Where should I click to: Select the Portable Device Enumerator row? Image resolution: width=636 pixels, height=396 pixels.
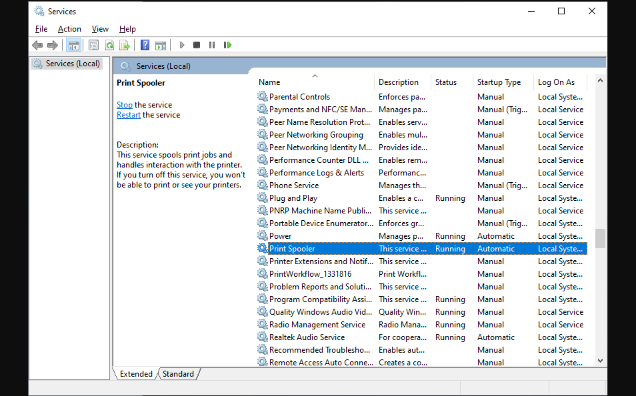coord(422,223)
